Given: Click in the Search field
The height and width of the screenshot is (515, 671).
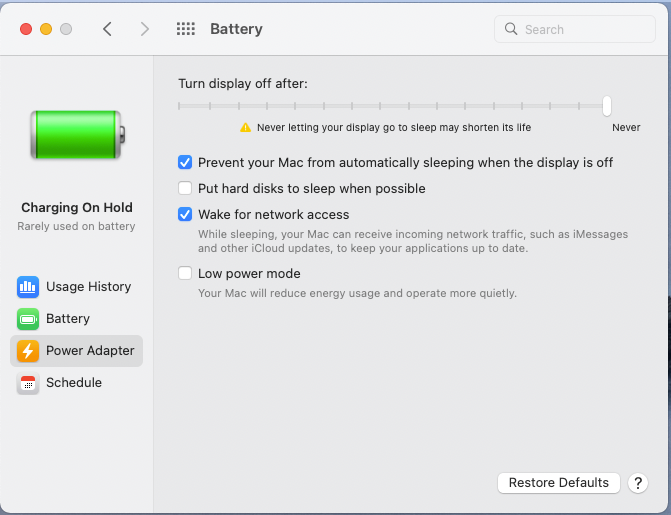Looking at the screenshot, I should (x=575, y=29).
